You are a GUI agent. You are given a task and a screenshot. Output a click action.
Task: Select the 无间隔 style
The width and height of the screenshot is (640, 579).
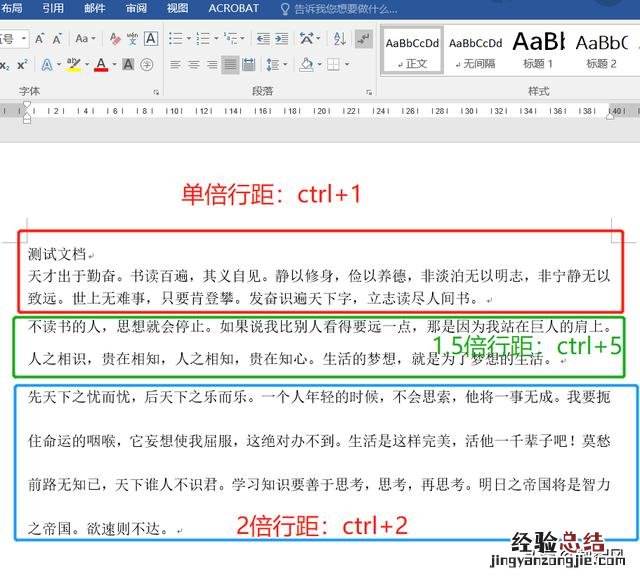pos(476,51)
